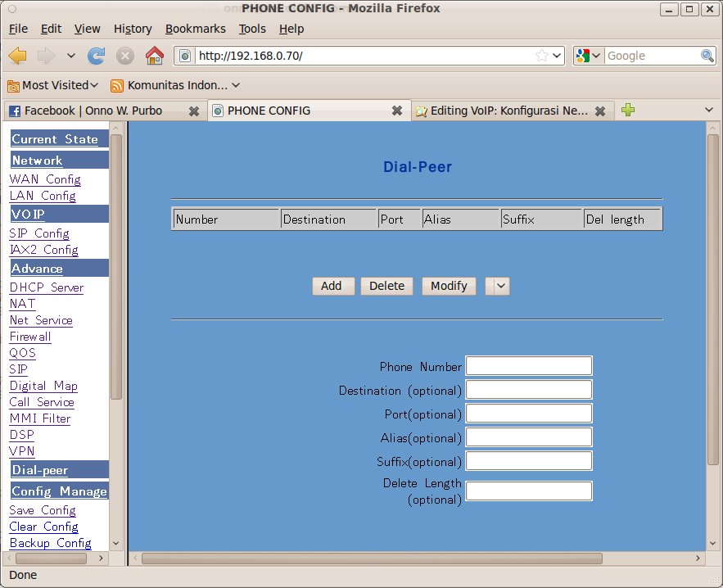The width and height of the screenshot is (723, 588).
Task: Open the Bookmarks menu
Action: (195, 29)
